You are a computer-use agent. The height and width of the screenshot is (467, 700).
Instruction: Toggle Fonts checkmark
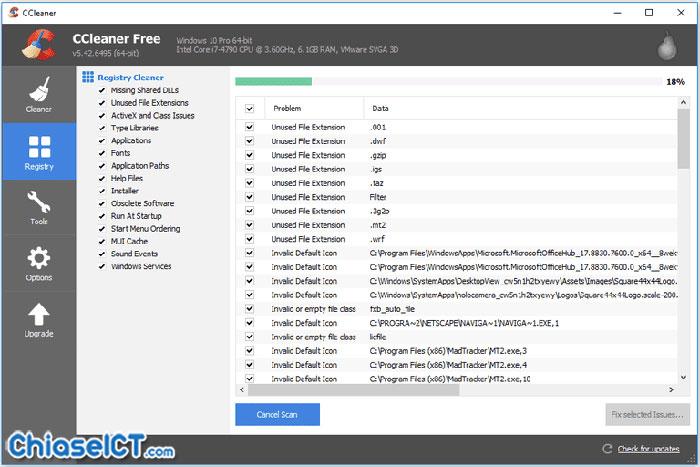(102, 153)
